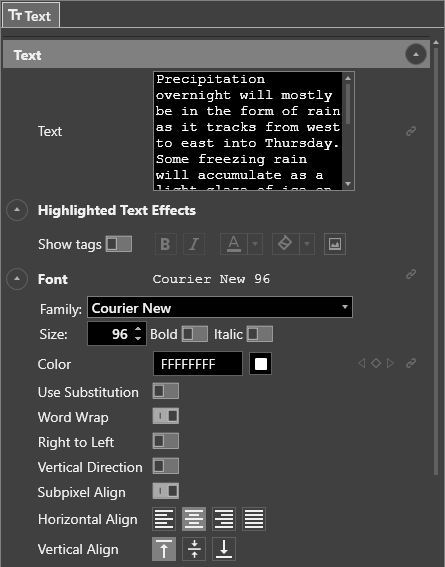Click the insert image icon in text effects

pyautogui.click(x=335, y=244)
